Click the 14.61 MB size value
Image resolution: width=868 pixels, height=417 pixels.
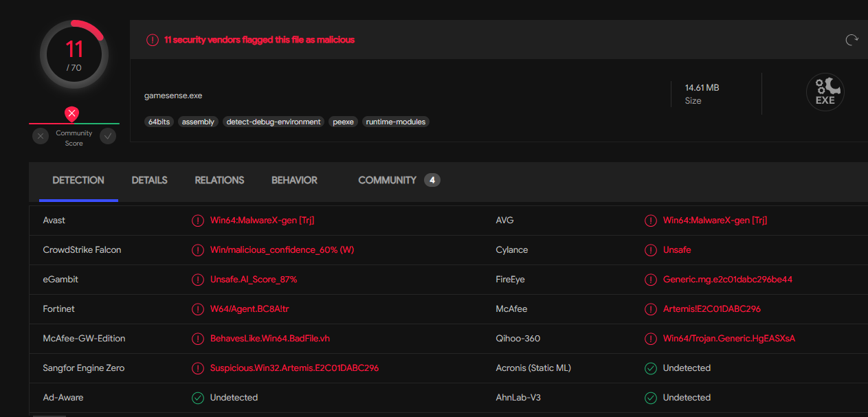pyautogui.click(x=702, y=88)
